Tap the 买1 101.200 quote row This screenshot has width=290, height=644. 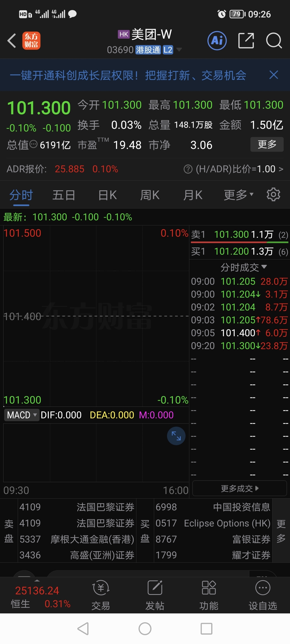(x=240, y=251)
